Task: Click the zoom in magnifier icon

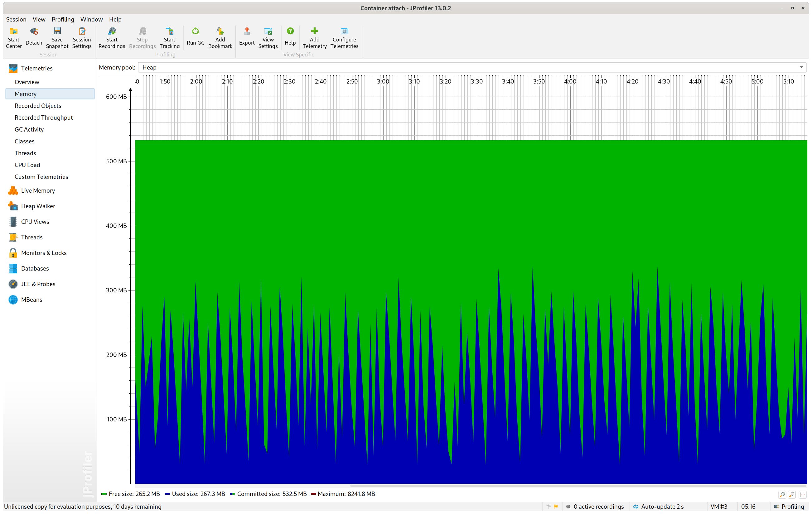Action: tap(782, 494)
